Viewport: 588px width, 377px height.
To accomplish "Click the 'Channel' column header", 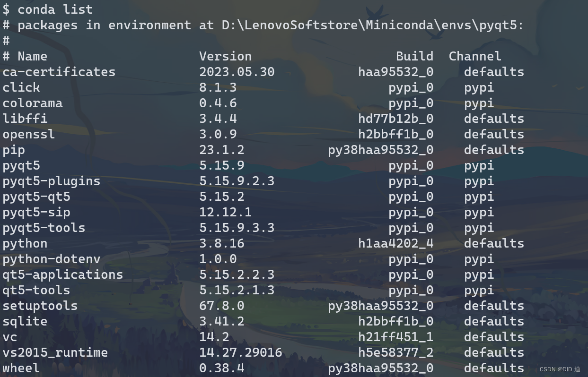I will [x=475, y=56].
